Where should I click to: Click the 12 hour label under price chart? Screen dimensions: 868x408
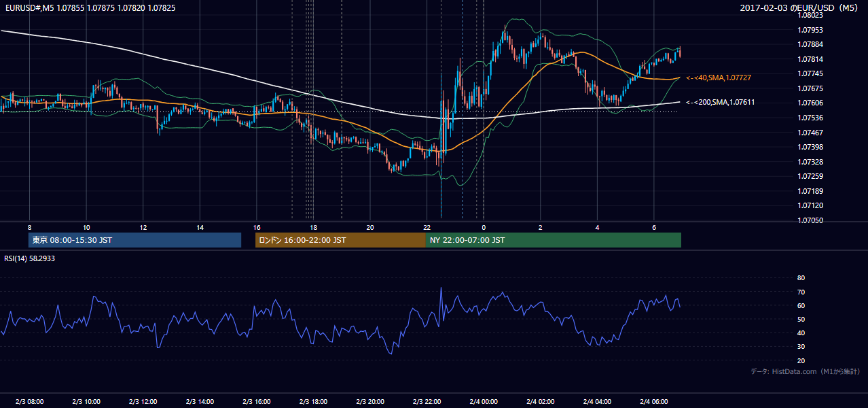click(143, 227)
